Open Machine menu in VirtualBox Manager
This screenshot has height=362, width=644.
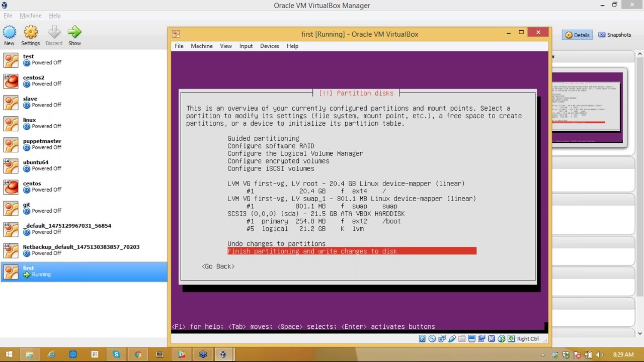[31, 16]
